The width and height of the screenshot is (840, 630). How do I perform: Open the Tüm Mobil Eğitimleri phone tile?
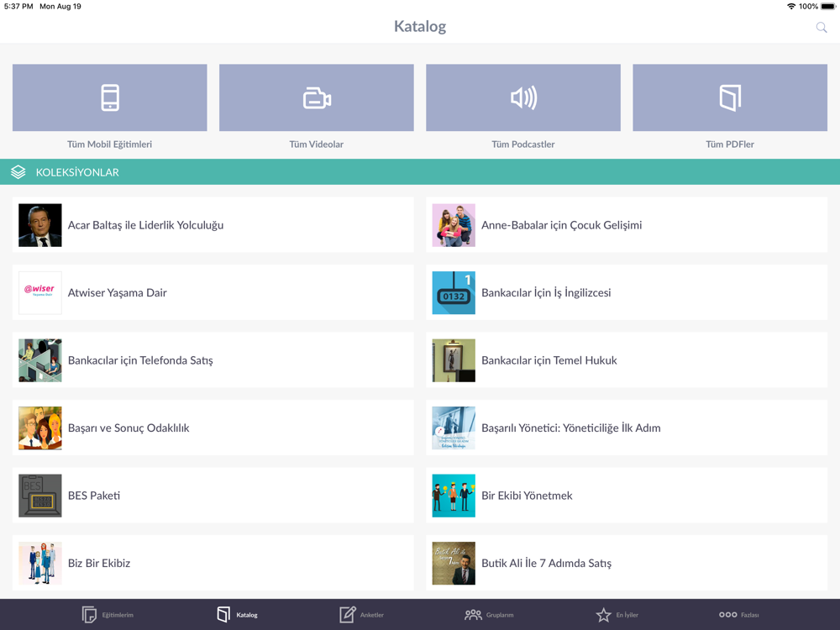tap(110, 97)
